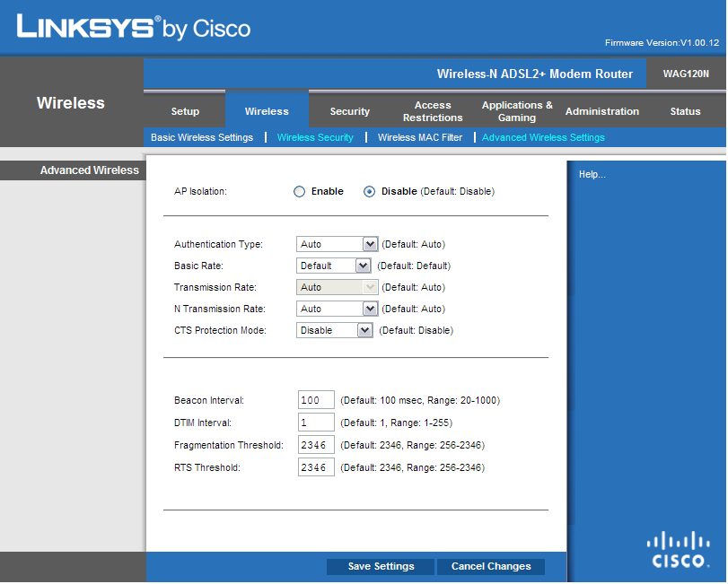Open the Status tab
This screenshot has width=728, height=584.
pos(685,111)
